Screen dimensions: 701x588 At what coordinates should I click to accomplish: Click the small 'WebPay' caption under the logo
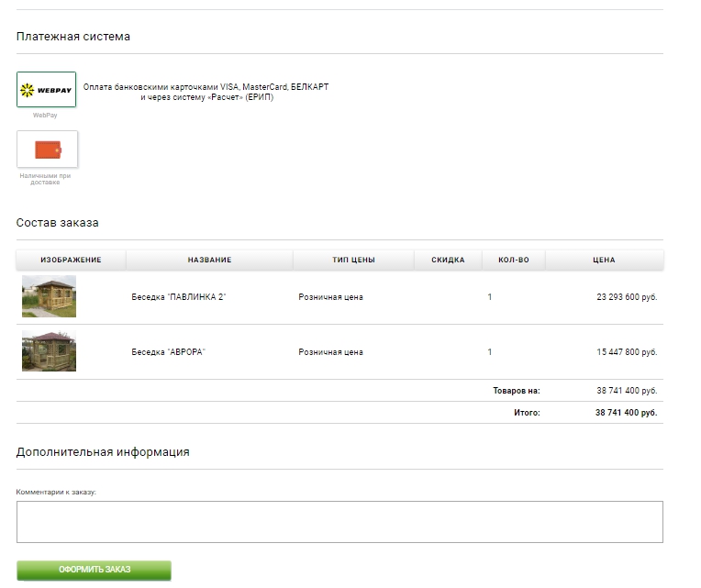coord(45,116)
